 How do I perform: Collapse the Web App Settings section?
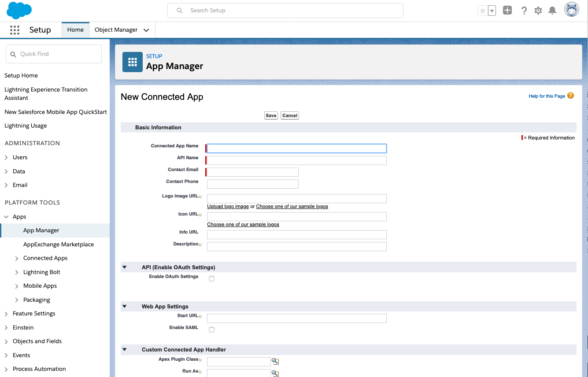[x=124, y=306]
